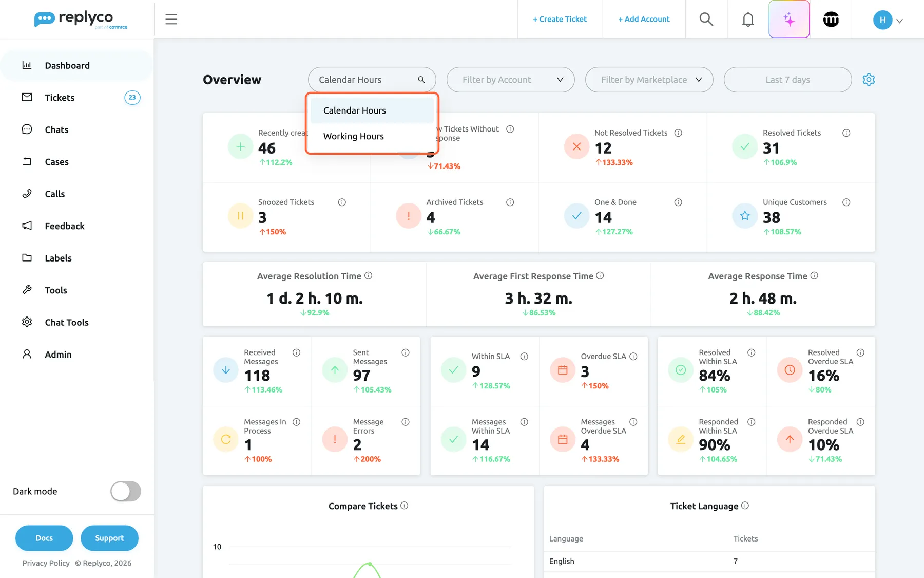
Task: Open the Privacy Policy link
Action: (x=46, y=563)
